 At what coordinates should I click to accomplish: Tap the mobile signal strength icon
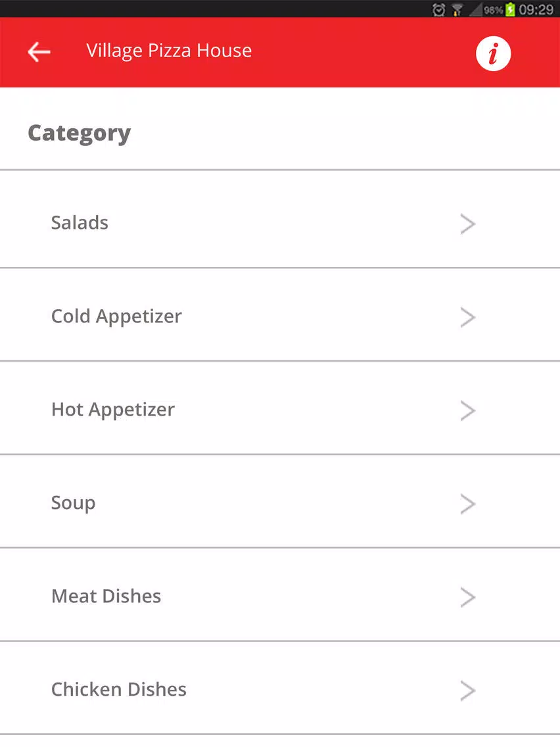coord(475,9)
